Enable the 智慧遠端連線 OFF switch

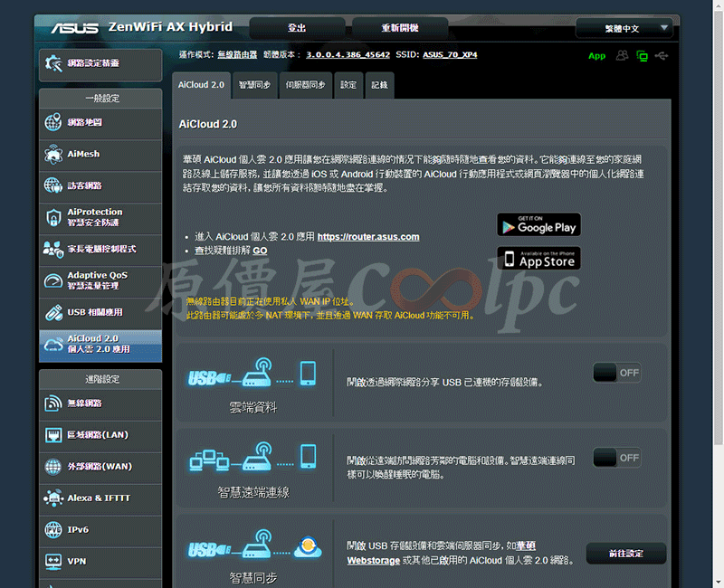(617, 458)
